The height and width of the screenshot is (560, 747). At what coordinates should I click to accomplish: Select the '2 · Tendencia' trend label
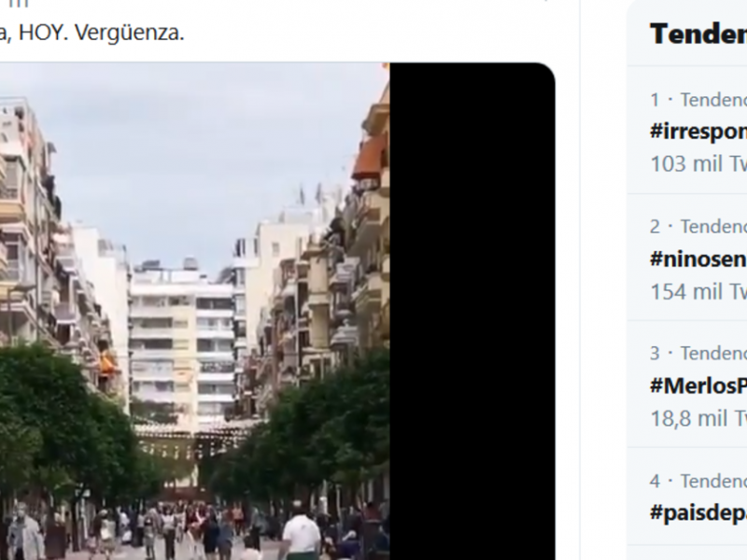point(698,227)
